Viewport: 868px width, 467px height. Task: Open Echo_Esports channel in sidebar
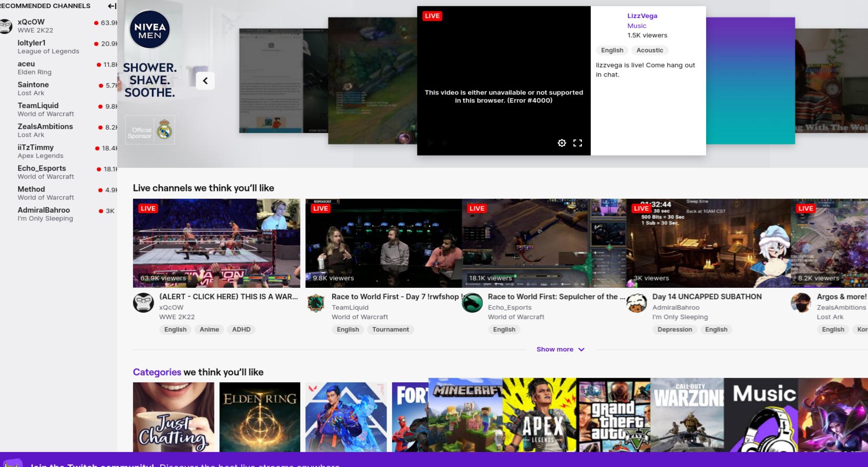[59, 172]
